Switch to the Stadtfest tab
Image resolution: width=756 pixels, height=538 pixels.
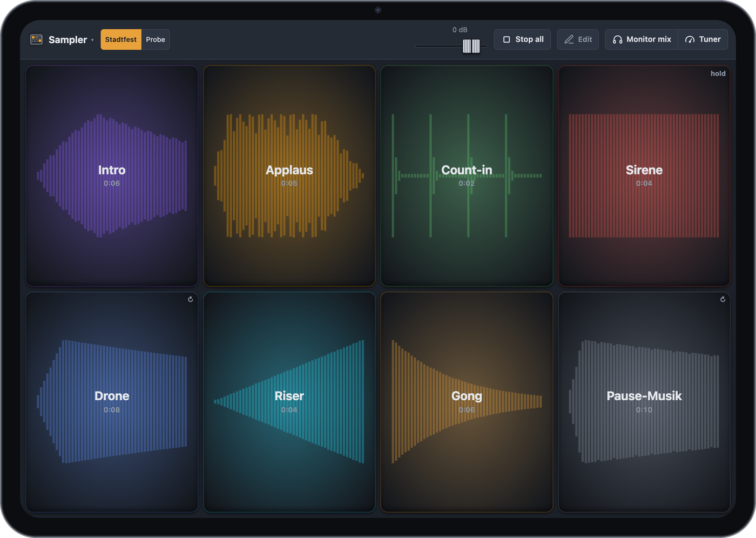pyautogui.click(x=121, y=39)
